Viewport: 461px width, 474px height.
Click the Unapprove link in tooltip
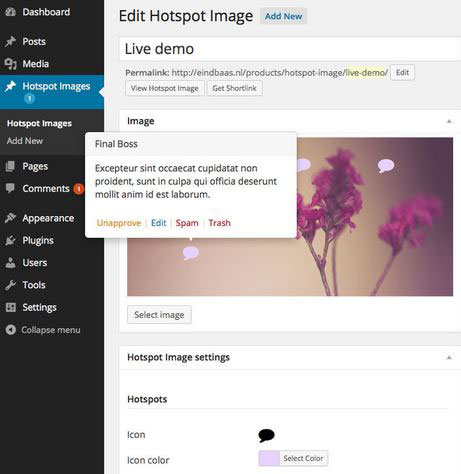[x=119, y=223]
